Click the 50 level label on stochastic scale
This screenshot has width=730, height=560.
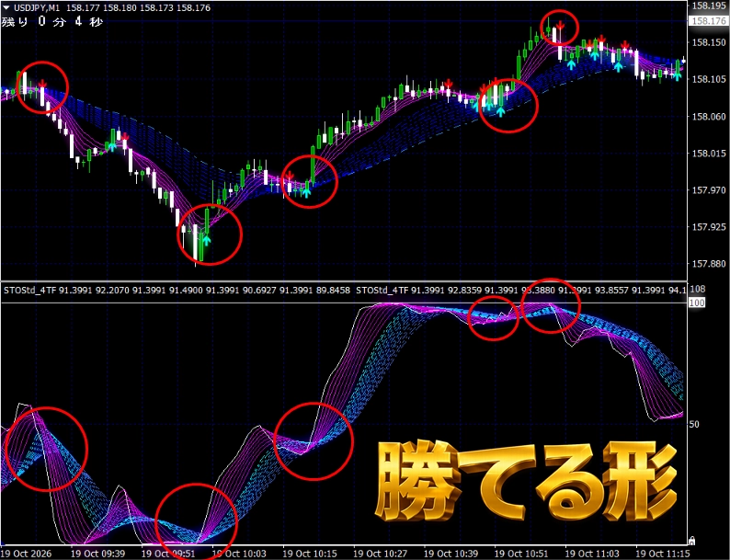pos(694,424)
